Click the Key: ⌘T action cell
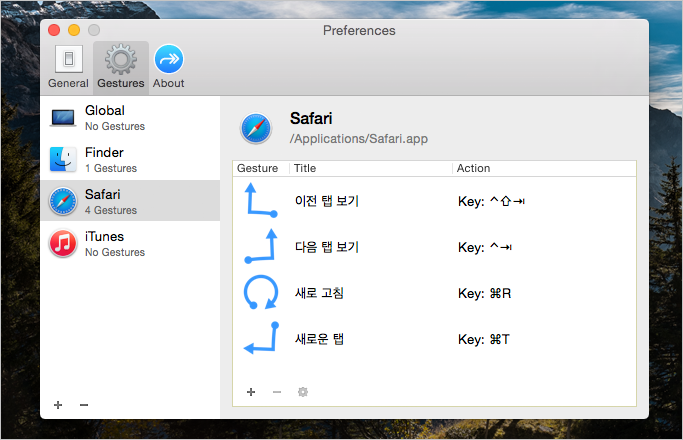 [484, 339]
